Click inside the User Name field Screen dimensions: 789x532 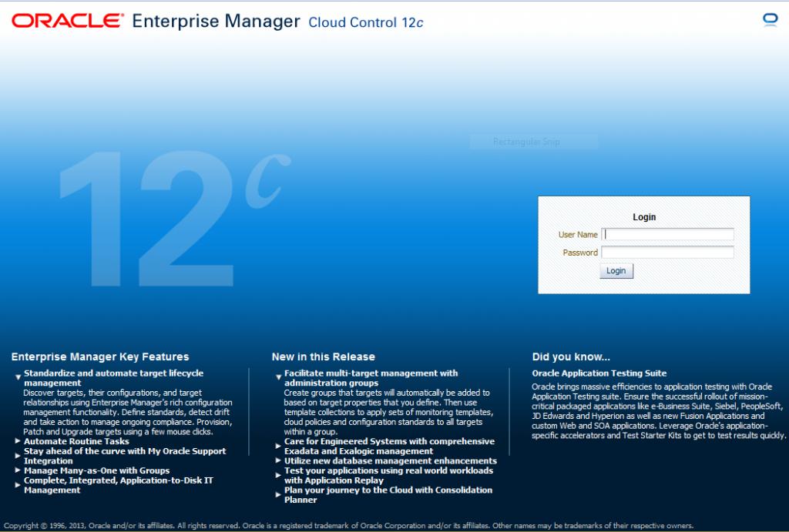point(667,235)
